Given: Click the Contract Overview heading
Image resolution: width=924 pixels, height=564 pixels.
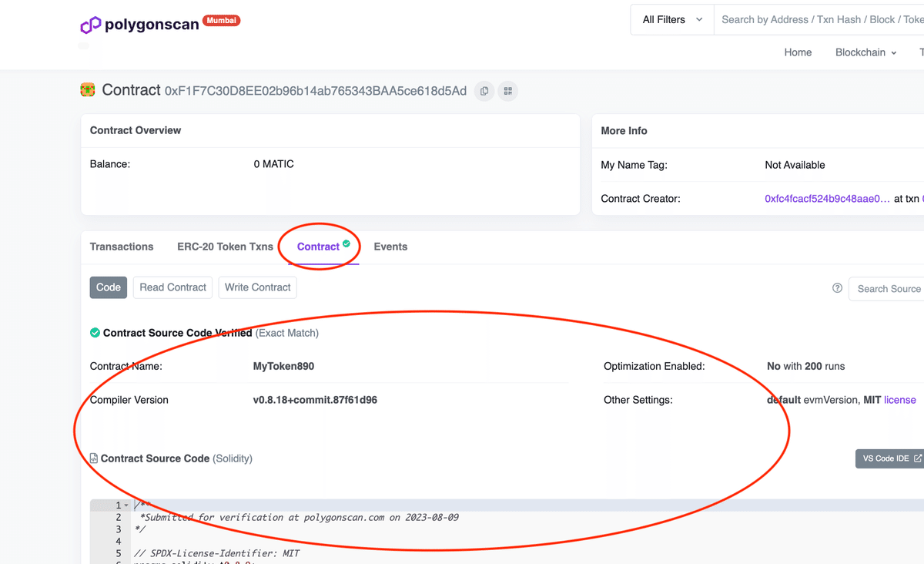Looking at the screenshot, I should pyautogui.click(x=136, y=130).
